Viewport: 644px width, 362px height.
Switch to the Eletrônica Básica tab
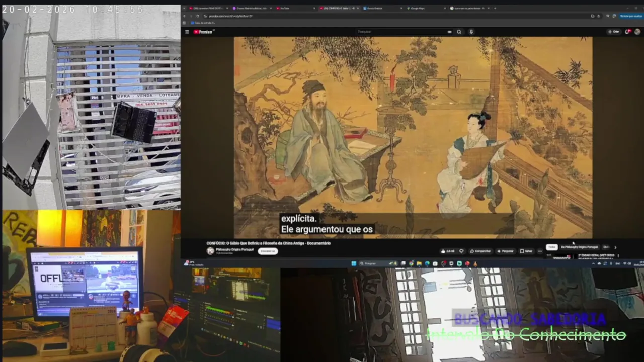(252, 8)
